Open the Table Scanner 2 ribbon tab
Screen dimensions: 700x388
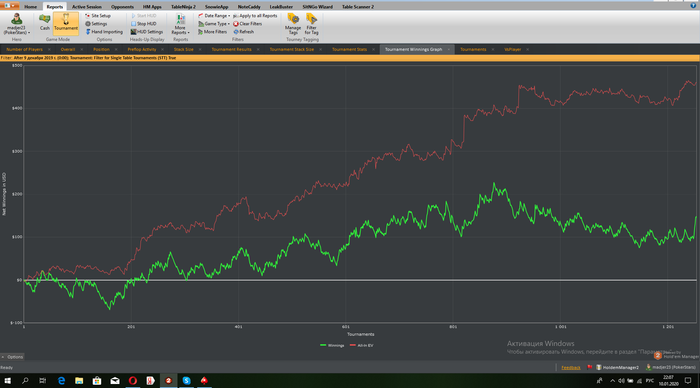click(358, 7)
